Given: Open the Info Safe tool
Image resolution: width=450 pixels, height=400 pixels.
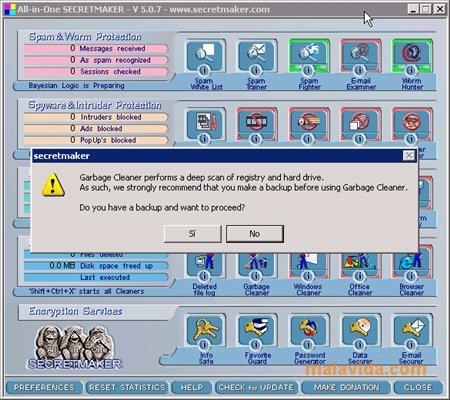Looking at the screenshot, I should [204, 329].
